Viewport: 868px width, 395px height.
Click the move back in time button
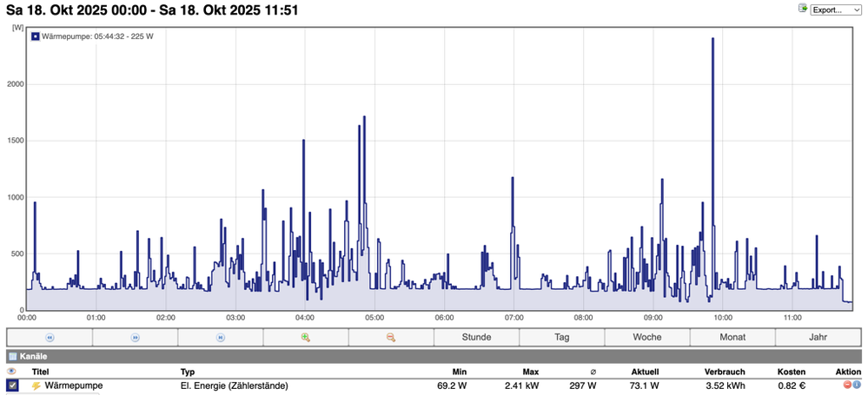pos(50,337)
